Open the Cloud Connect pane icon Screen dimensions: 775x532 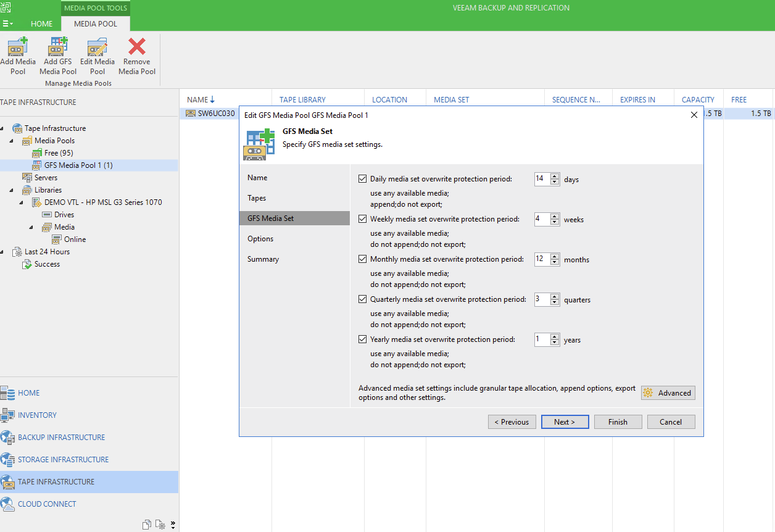7,504
